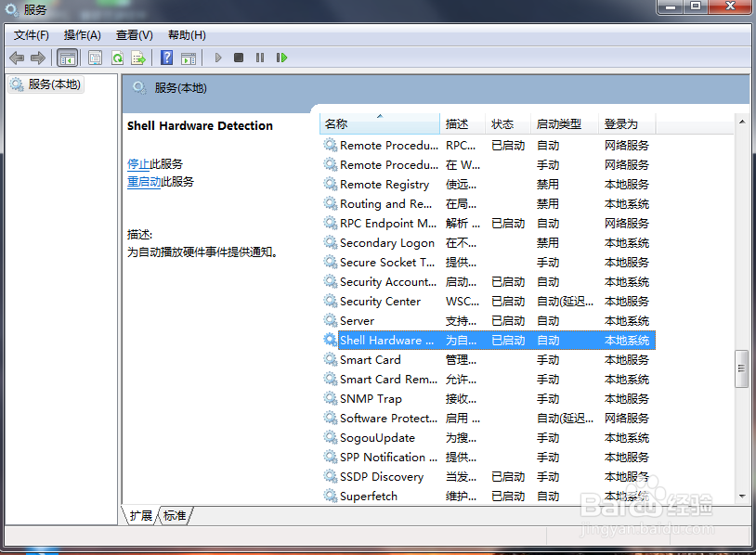Select the Superfetch service
The height and width of the screenshot is (555, 756).
(x=488, y=497)
